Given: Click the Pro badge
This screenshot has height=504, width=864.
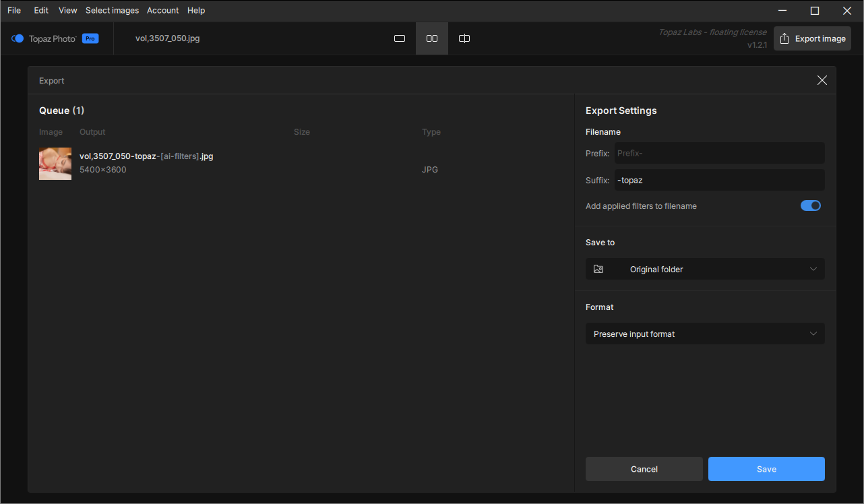Looking at the screenshot, I should [90, 38].
